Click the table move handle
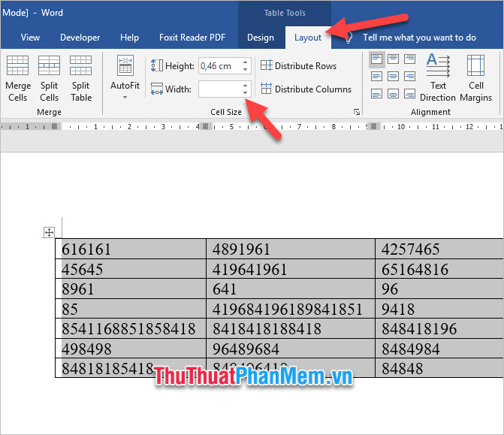 point(49,232)
